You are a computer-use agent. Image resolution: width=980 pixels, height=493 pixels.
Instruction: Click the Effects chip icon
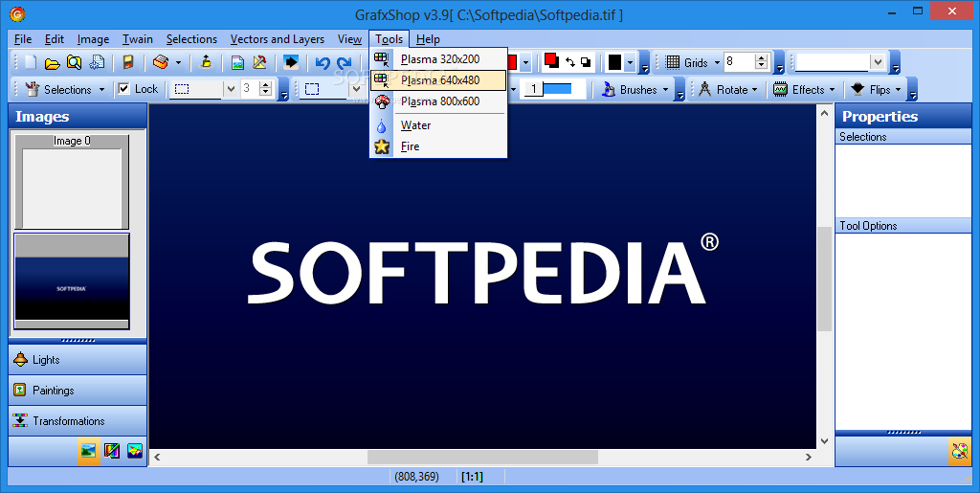coord(780,89)
